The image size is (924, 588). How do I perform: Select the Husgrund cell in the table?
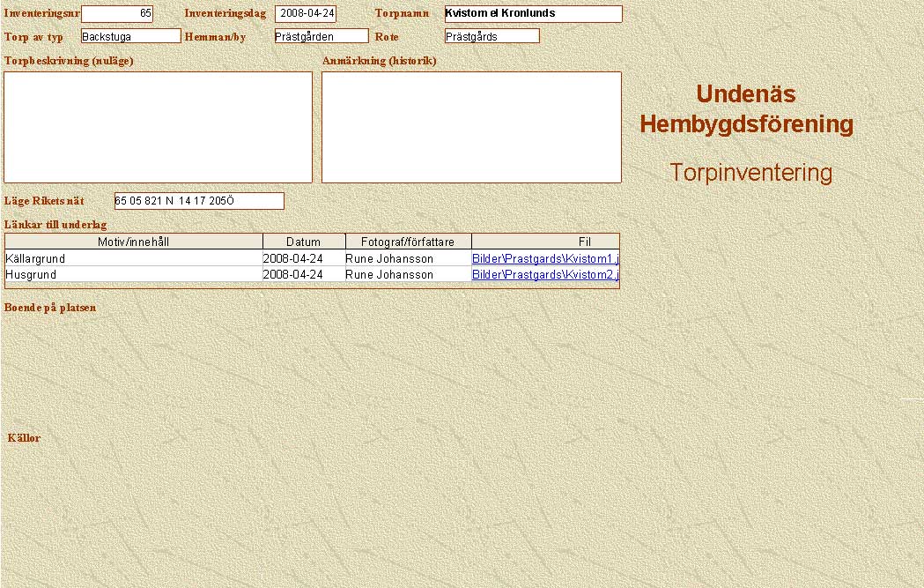tap(32, 275)
